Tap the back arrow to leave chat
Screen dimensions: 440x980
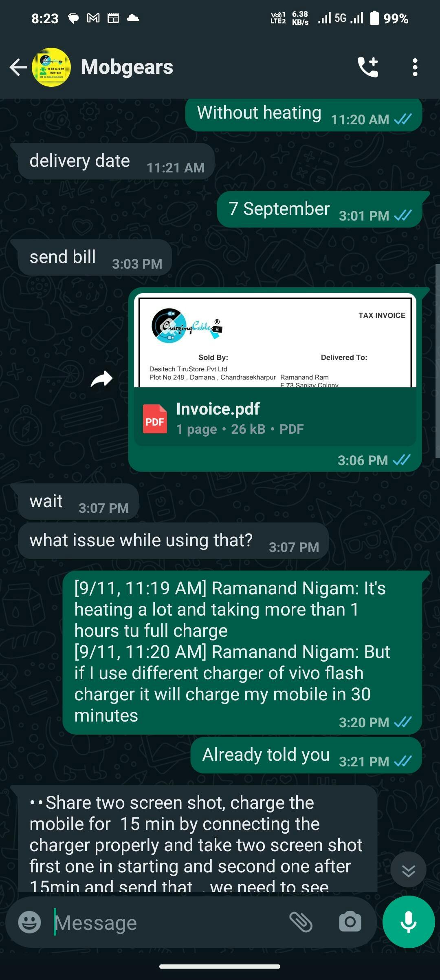pos(18,67)
